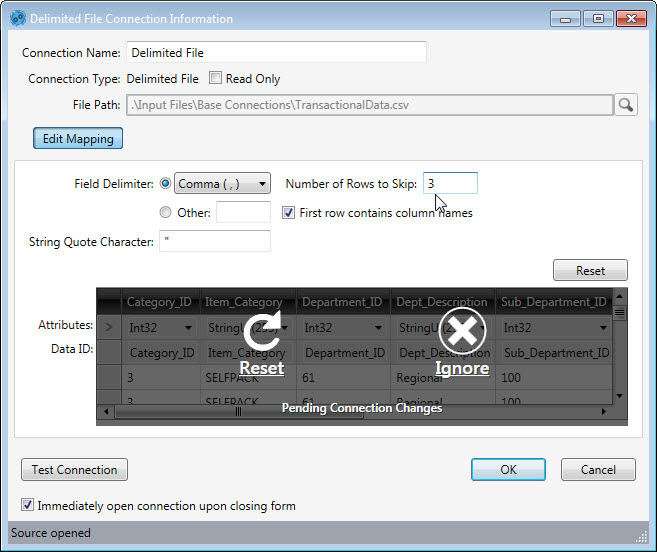This screenshot has width=657, height=552.
Task: Open the Comma ( , ) delimiter dropdown
Action: click(222, 184)
